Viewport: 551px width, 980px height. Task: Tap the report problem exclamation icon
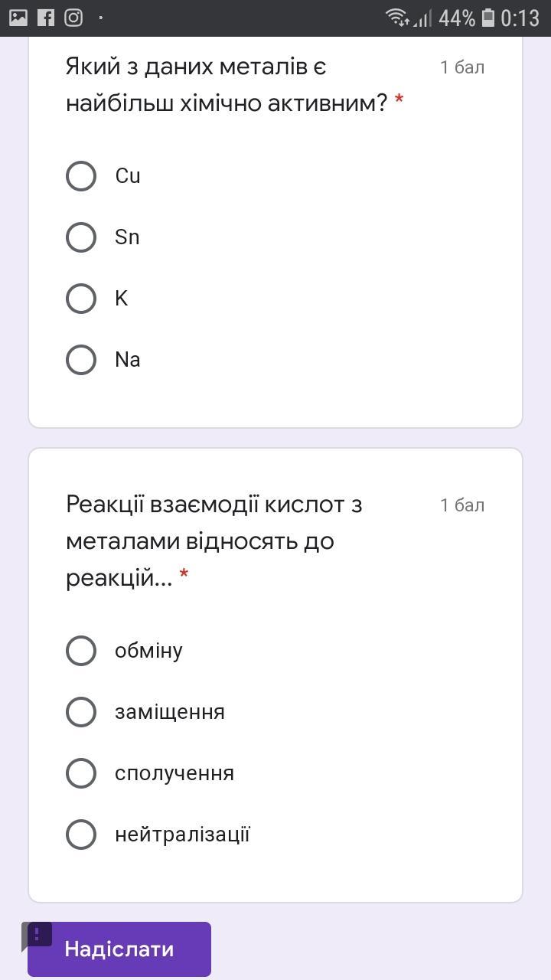coord(37,935)
